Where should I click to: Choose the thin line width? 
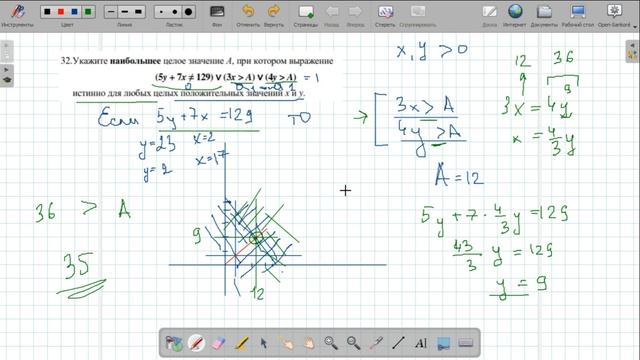pos(111,12)
